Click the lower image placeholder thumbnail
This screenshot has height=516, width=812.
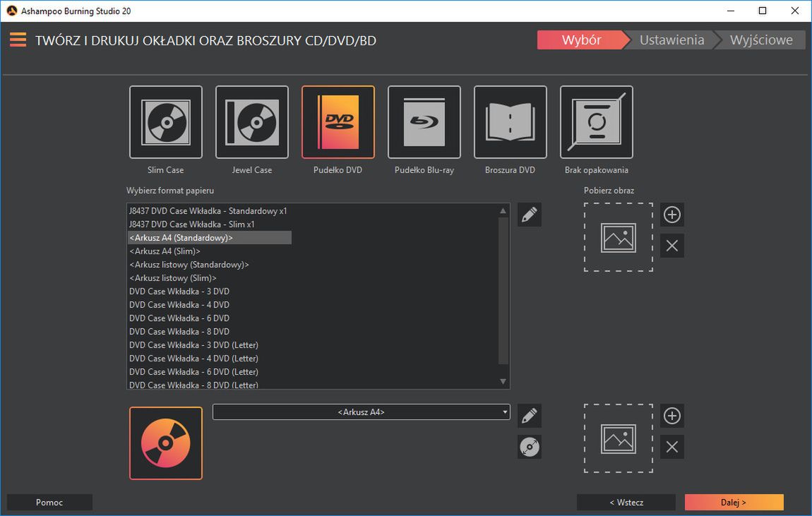click(x=619, y=438)
